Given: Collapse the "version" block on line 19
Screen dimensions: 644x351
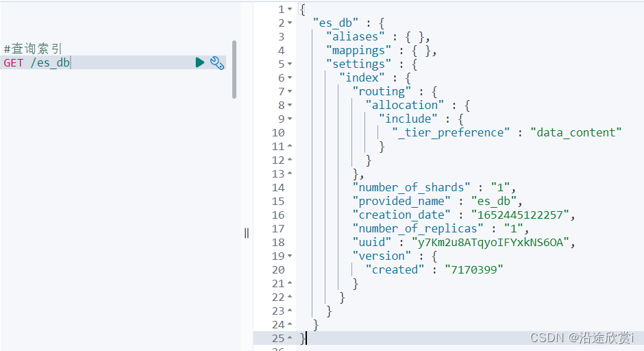Looking at the screenshot, I should point(290,256).
